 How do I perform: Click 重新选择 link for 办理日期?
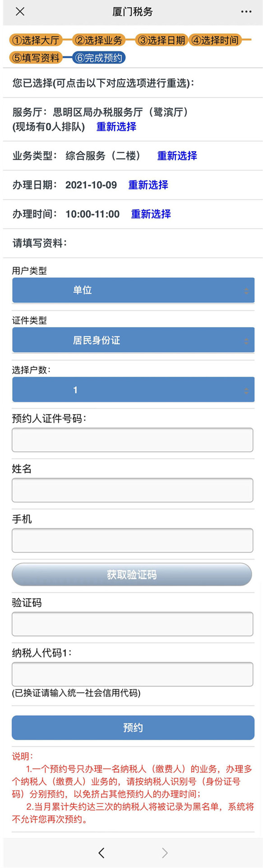pos(148,185)
